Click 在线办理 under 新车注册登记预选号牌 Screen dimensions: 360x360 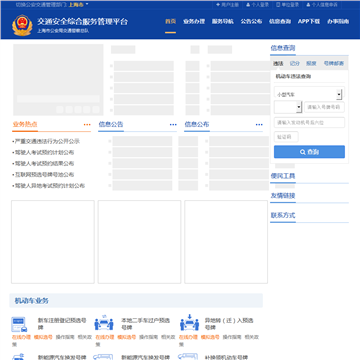(21, 337)
